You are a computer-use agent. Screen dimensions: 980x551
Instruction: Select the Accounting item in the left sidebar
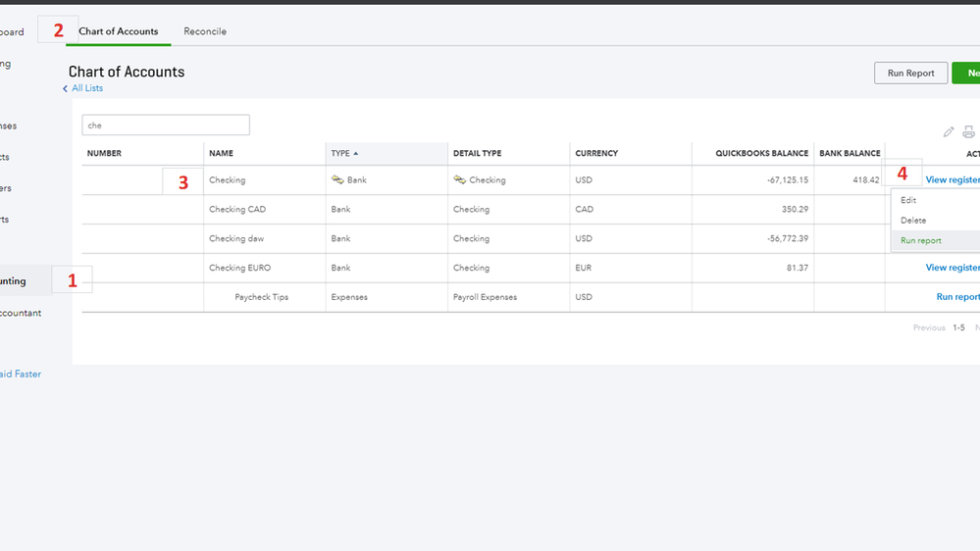(x=14, y=281)
